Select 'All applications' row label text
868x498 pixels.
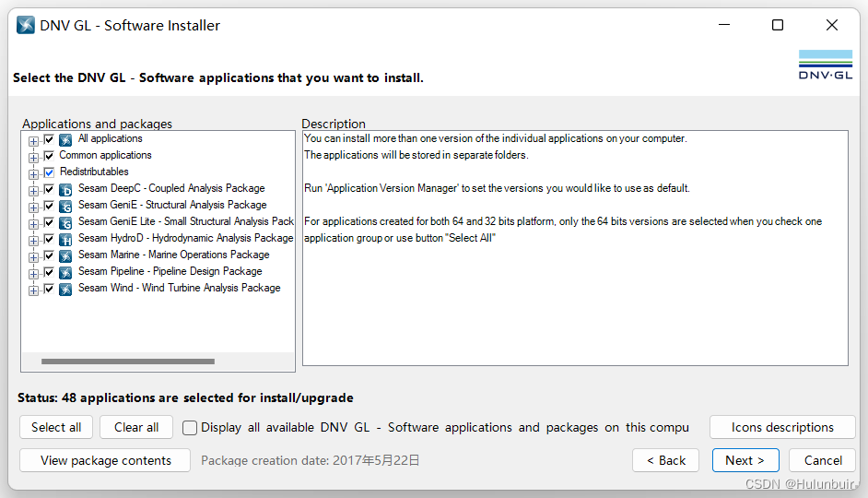coord(111,138)
